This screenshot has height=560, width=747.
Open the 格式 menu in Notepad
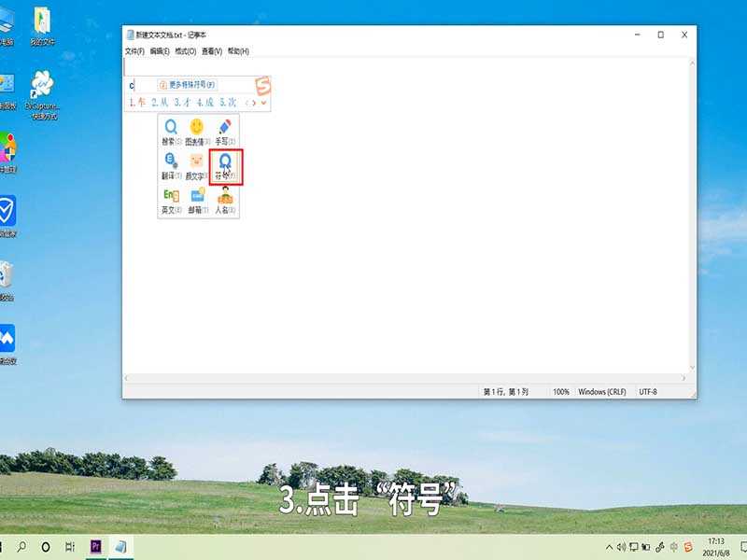pyautogui.click(x=185, y=49)
